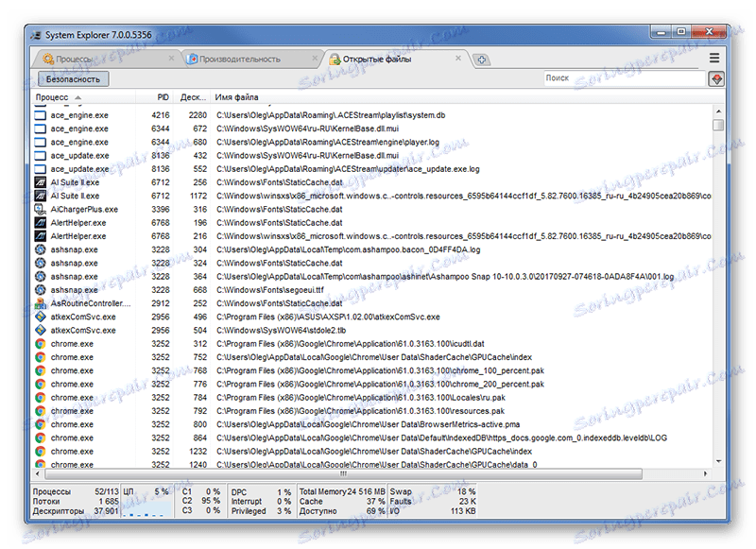756x549 pixels.
Task: Sort by the Имя файла column header
Action: 461,97
